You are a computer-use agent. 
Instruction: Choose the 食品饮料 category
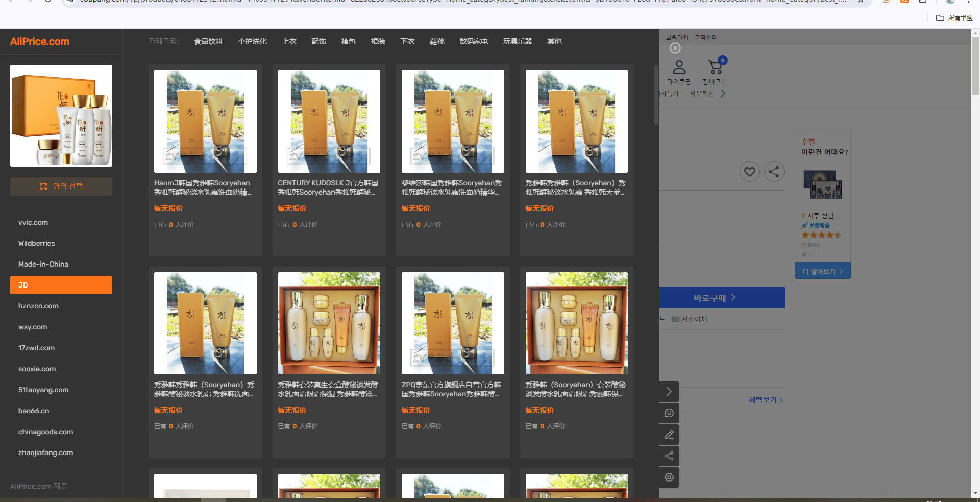click(x=208, y=41)
